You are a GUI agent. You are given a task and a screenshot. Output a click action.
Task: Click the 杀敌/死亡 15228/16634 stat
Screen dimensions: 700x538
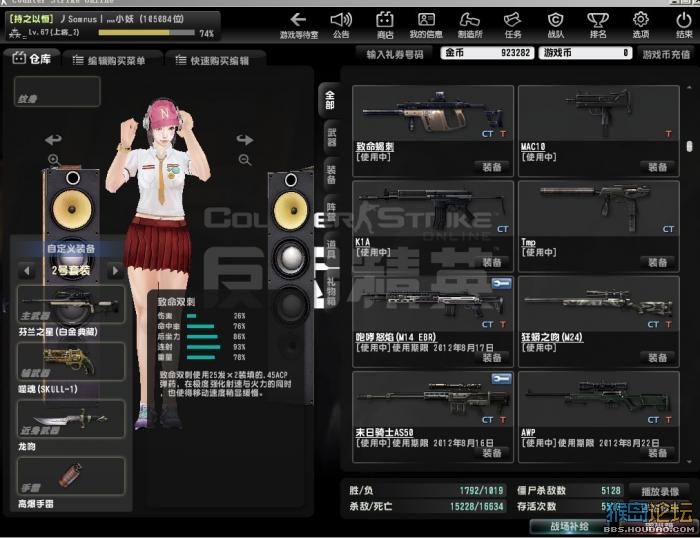coord(426,506)
